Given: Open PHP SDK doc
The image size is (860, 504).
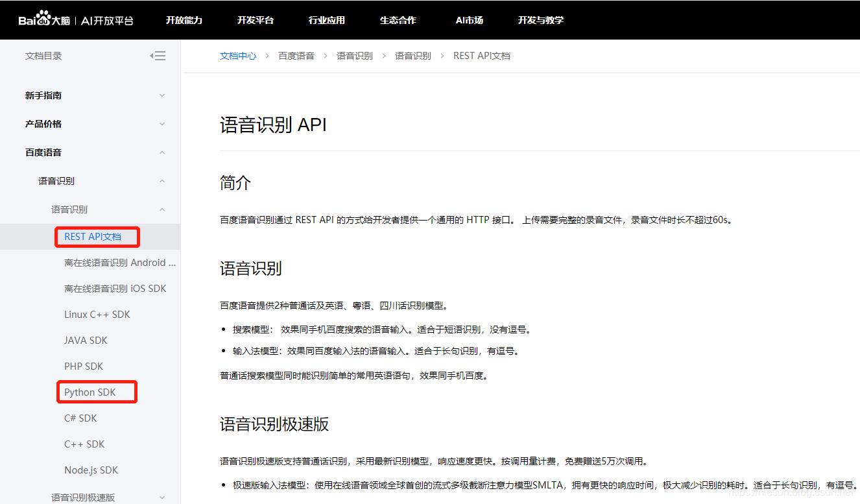Looking at the screenshot, I should [84, 366].
